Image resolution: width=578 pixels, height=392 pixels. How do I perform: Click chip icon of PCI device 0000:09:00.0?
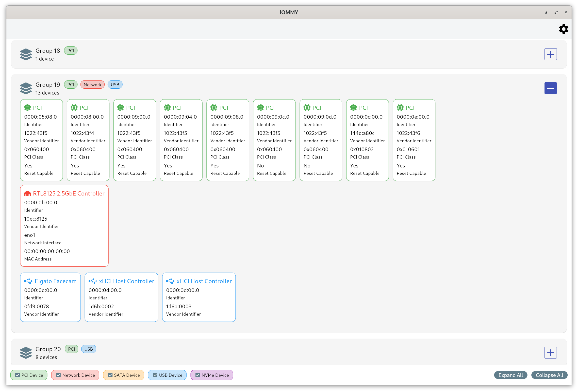click(x=121, y=108)
